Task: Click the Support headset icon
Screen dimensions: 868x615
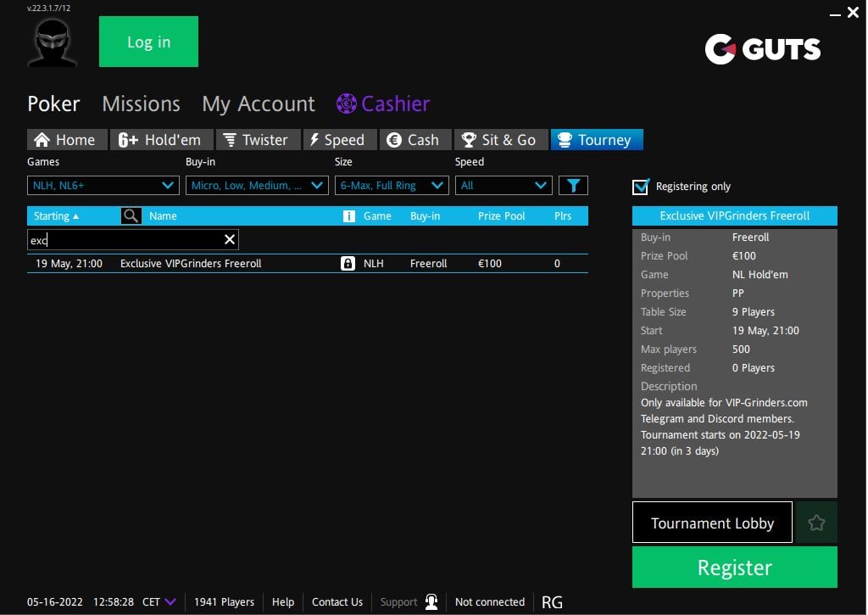Action: pos(431,601)
